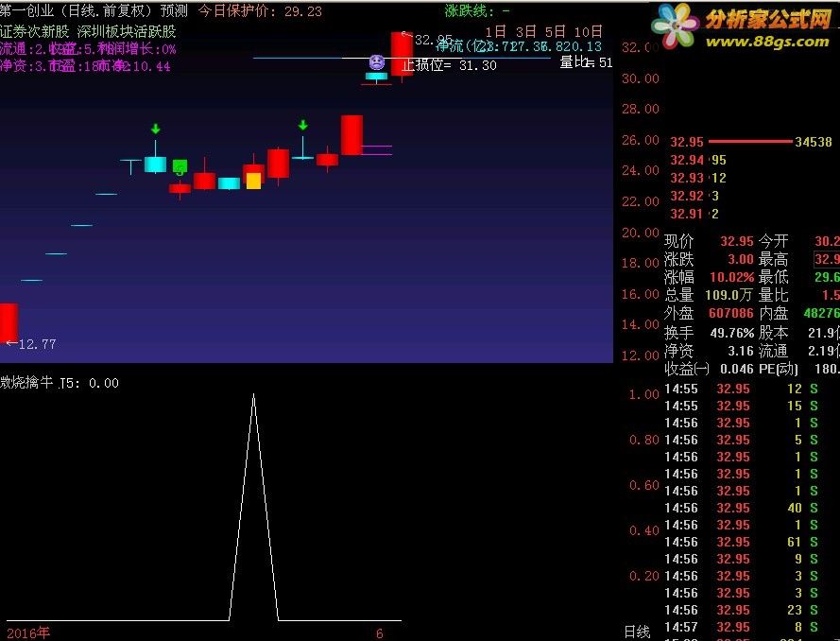Click 外盘 value 607086
840x641 pixels.
click(731, 313)
